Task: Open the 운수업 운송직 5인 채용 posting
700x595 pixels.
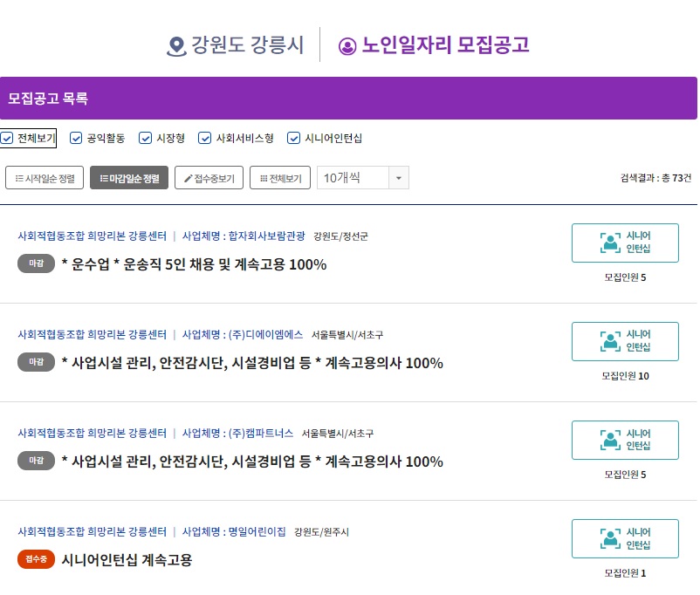Action: click(194, 264)
